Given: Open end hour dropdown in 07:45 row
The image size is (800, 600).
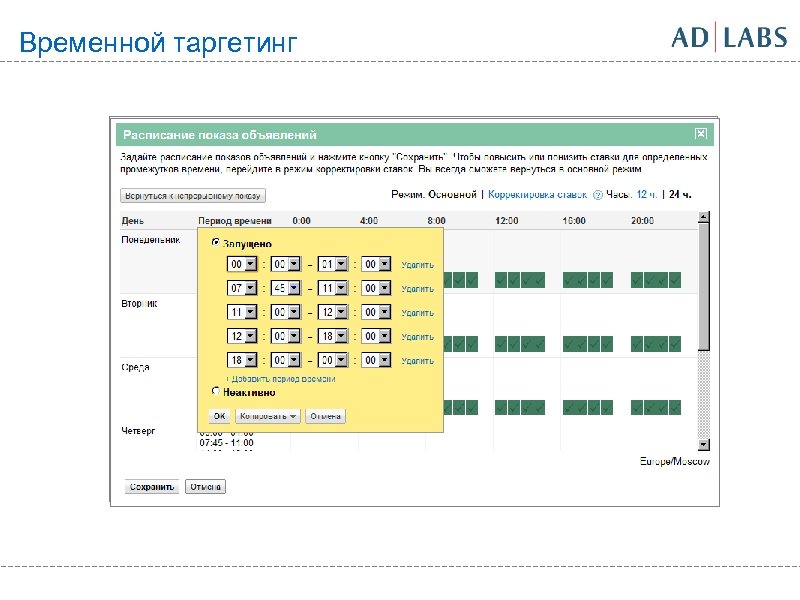Looking at the screenshot, I should click(x=333, y=288).
